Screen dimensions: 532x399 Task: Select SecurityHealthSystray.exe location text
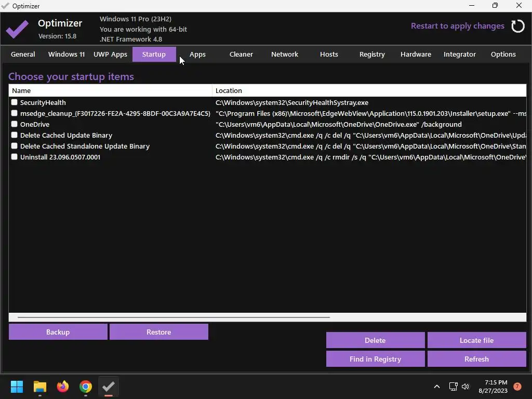coord(292,102)
